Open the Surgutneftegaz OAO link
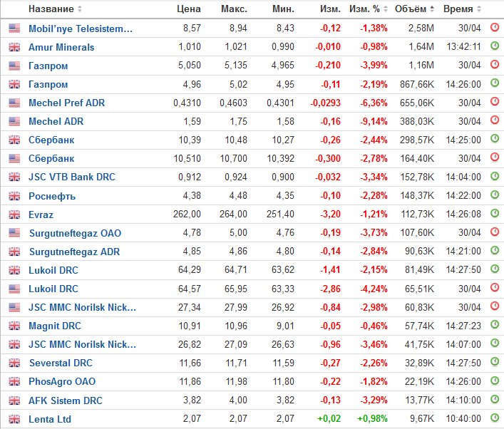 (x=76, y=233)
